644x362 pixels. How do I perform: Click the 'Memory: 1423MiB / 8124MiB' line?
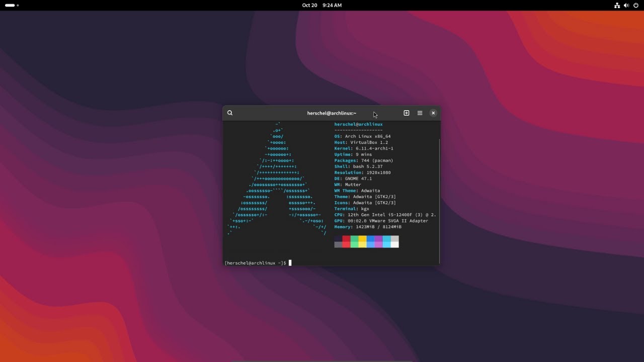tap(368, 227)
